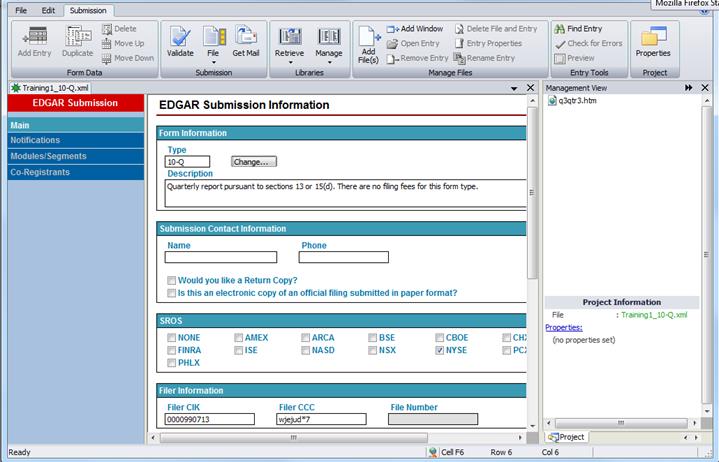Check the FINRA SRO checkbox
The height and width of the screenshot is (462, 719).
tap(171, 350)
